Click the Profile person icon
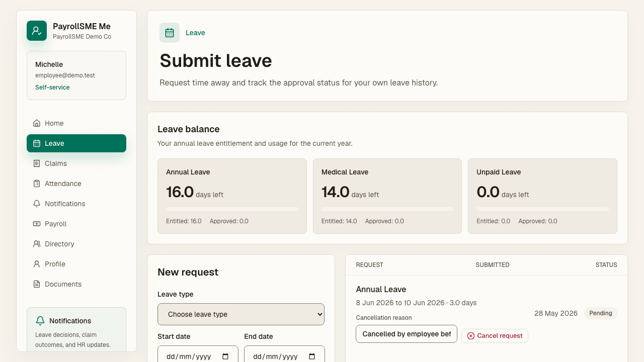Screen dimensions: 644x362 click(x=37, y=264)
